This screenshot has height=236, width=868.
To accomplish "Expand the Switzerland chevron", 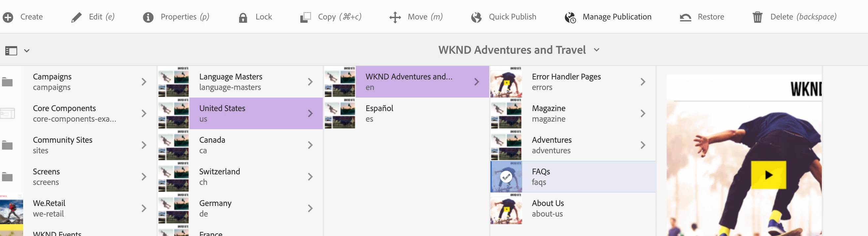I will (310, 177).
